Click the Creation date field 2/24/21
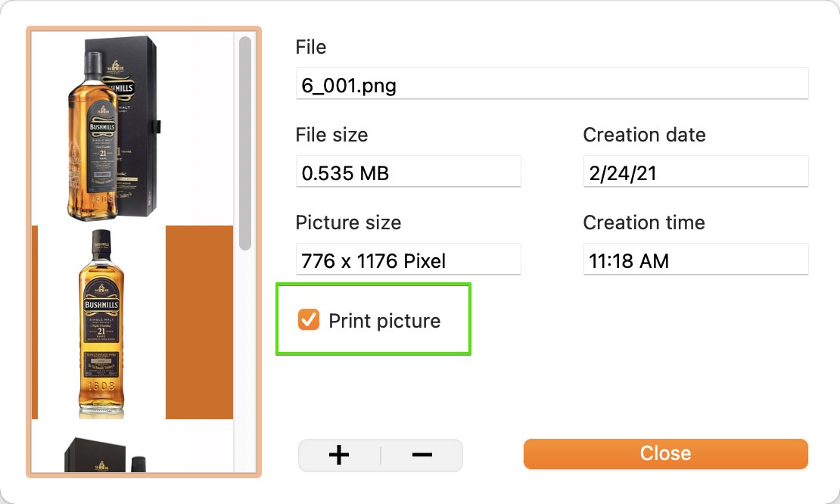The height and width of the screenshot is (504, 840). (x=695, y=172)
